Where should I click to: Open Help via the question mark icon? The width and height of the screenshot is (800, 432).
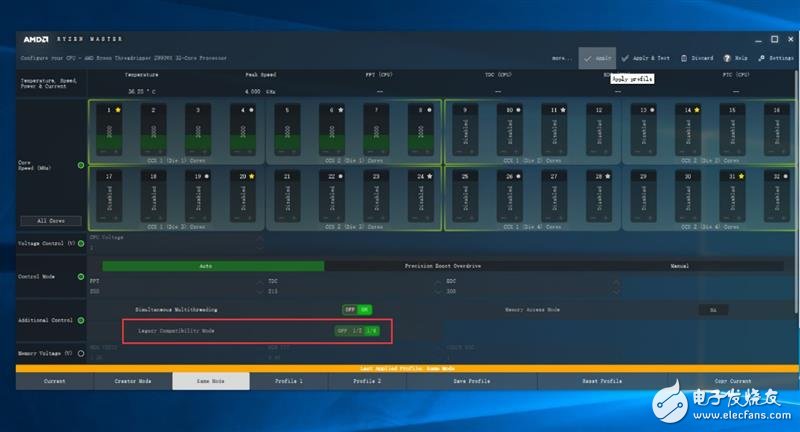coord(727,58)
